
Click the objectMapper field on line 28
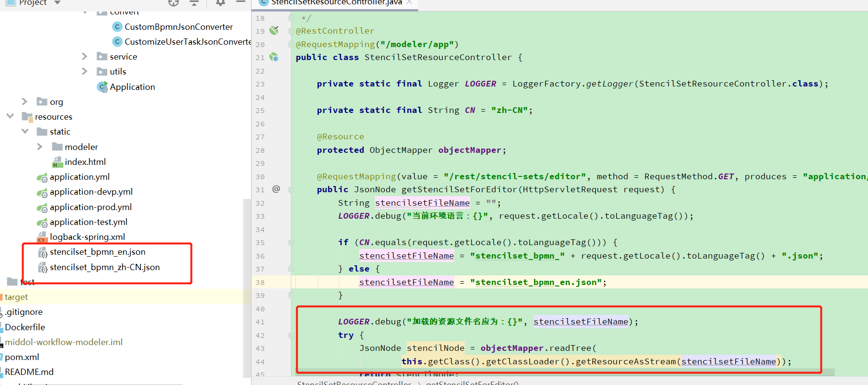[x=470, y=150]
